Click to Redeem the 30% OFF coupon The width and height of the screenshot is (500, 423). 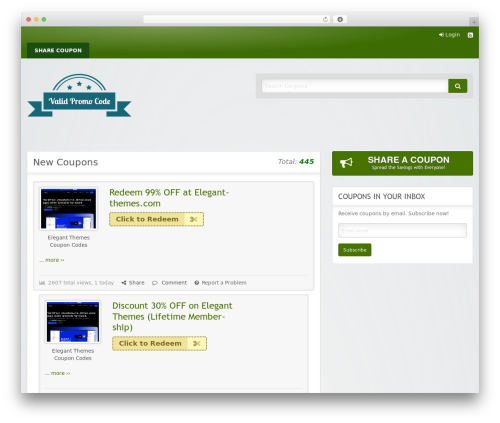[159, 344]
